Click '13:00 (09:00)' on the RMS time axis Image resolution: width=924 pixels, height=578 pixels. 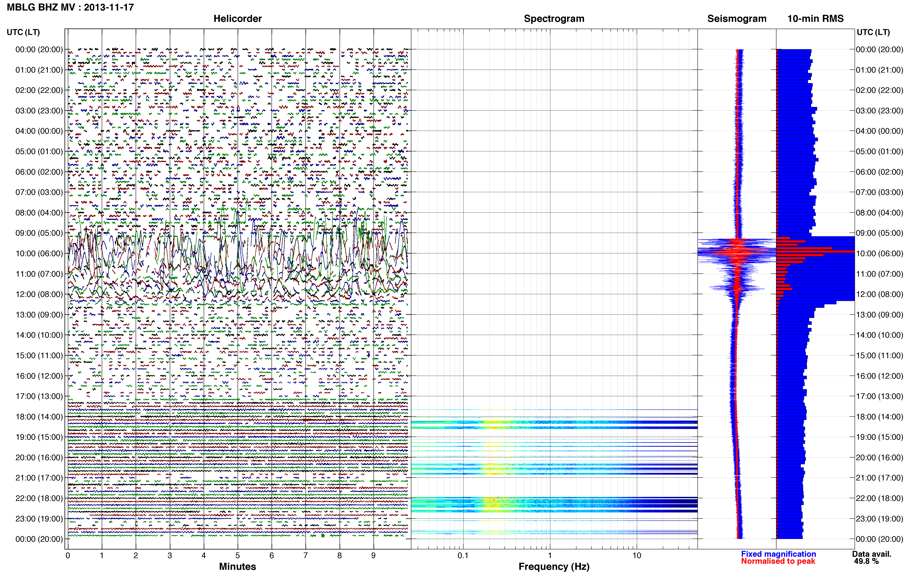879,315
